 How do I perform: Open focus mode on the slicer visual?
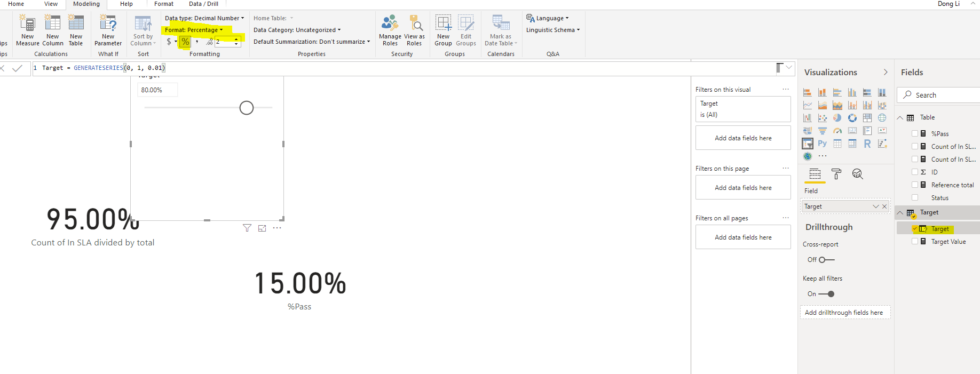[x=262, y=228]
